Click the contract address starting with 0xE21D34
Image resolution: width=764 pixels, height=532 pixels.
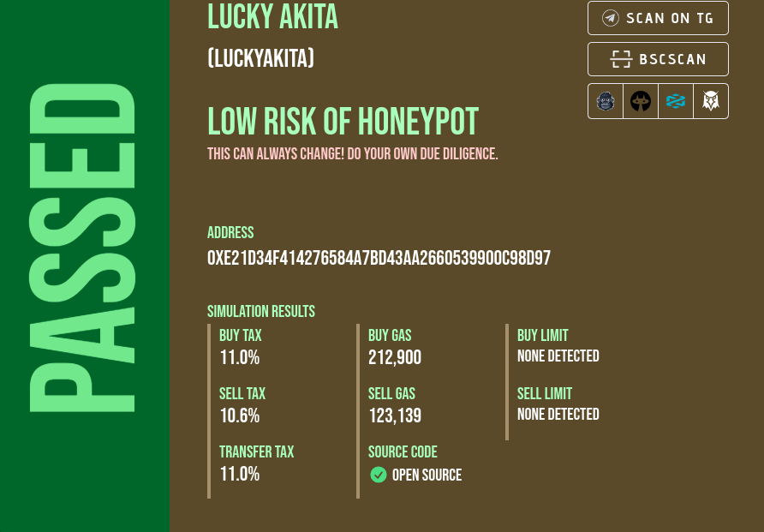(379, 258)
